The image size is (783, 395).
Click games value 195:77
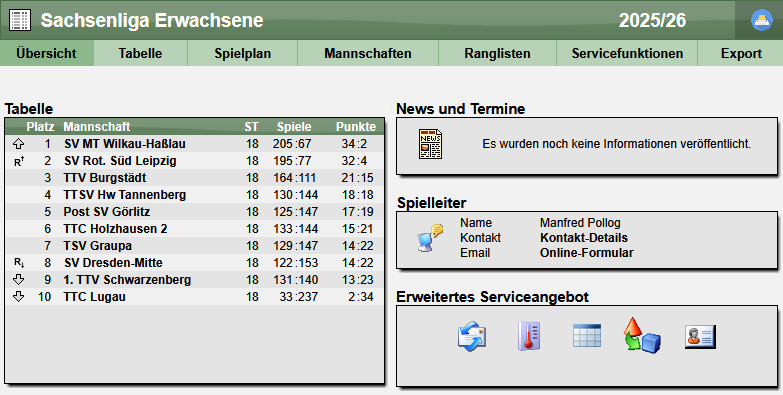(x=292, y=161)
